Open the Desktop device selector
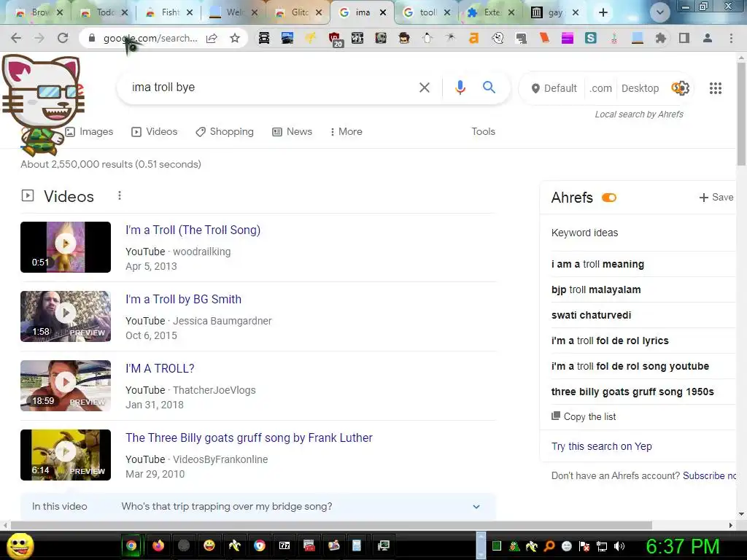The height and width of the screenshot is (560, 747). pos(640,88)
